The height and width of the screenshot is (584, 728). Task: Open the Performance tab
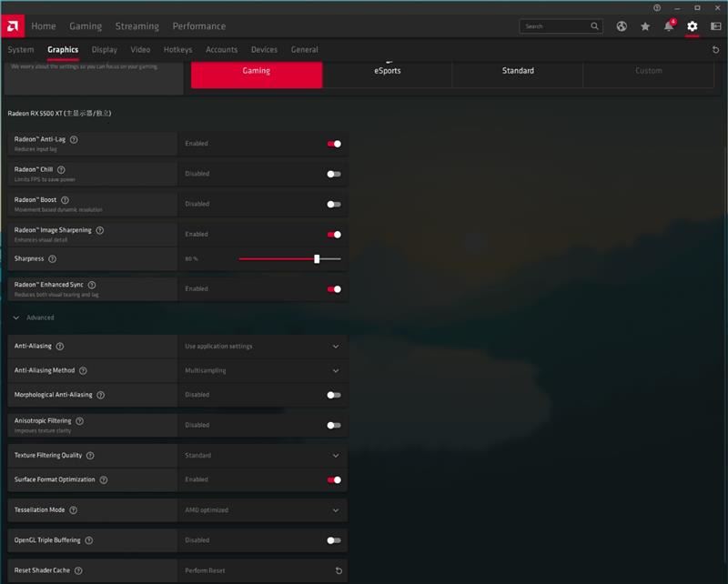tap(199, 26)
